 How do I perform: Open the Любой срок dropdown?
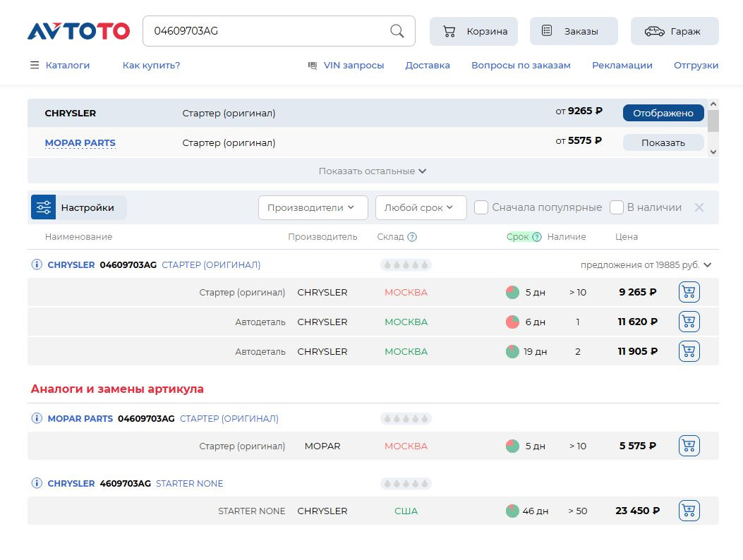[x=421, y=207]
